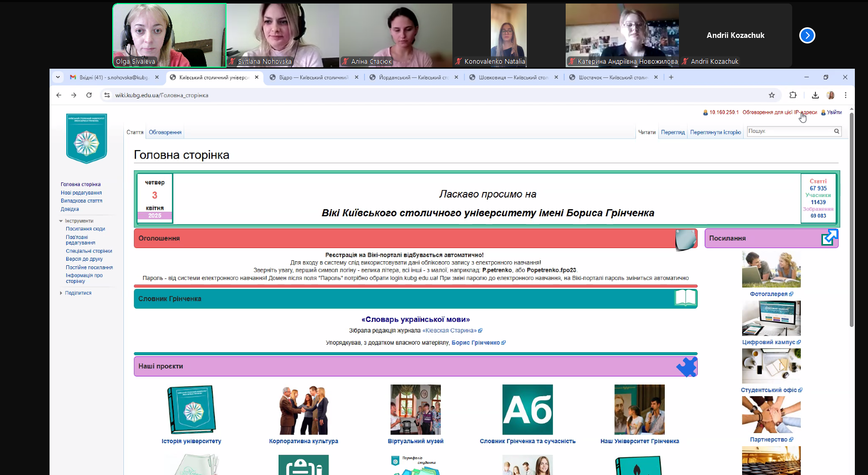Open Випадкова стаття sidebar link
Screen dimensions: 868x475
81,201
